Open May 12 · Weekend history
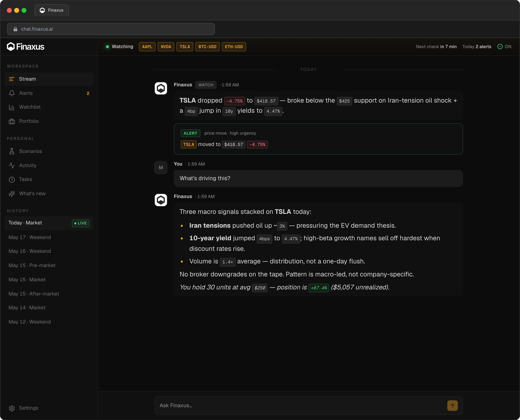This screenshot has height=420, width=520. coord(49,322)
